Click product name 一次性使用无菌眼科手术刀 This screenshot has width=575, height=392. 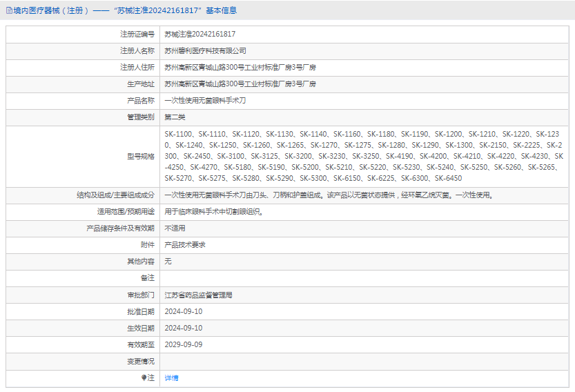[205, 100]
